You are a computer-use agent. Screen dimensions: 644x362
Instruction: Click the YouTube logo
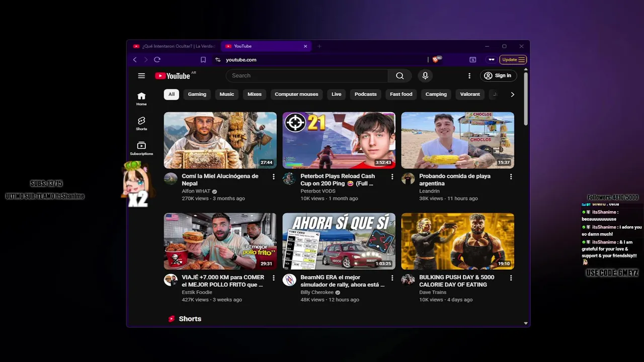[173, 76]
